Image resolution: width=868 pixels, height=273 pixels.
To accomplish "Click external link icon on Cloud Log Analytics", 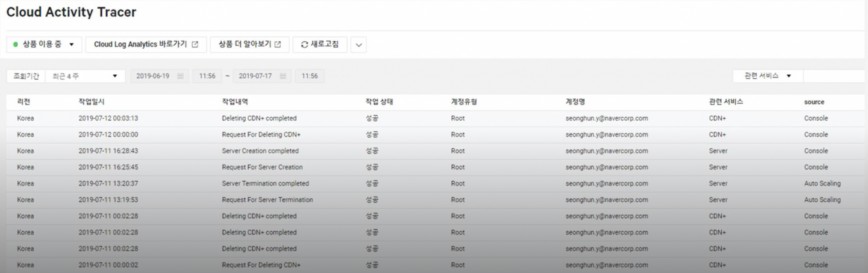I will tap(195, 44).
